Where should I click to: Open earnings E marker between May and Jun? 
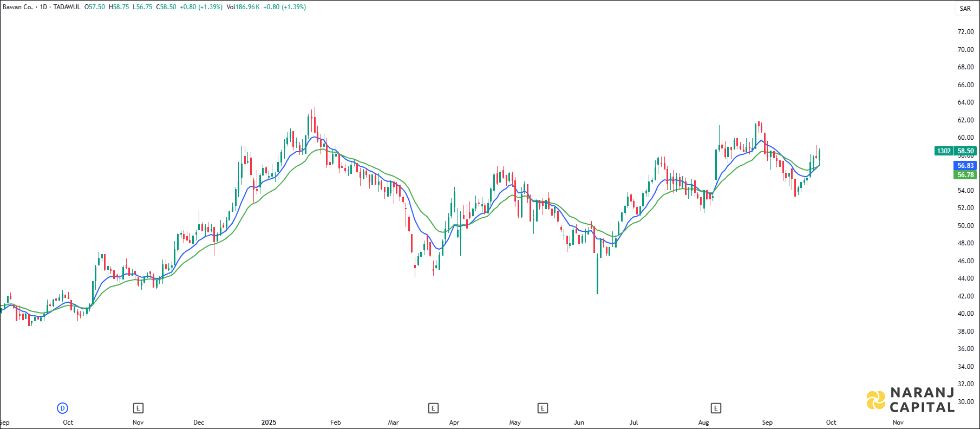543,408
